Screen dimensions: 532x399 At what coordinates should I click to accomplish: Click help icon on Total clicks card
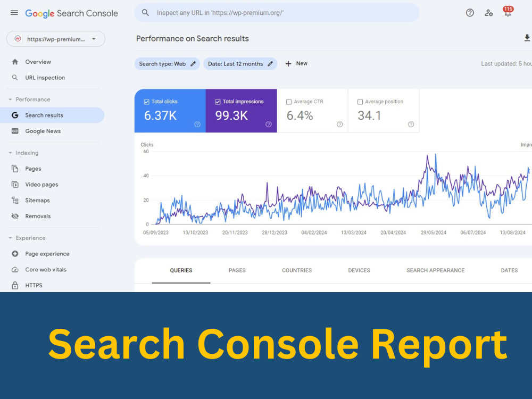pos(197,124)
